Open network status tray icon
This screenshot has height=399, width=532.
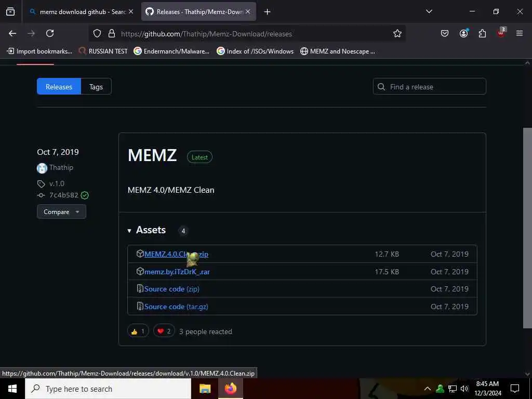click(x=453, y=389)
